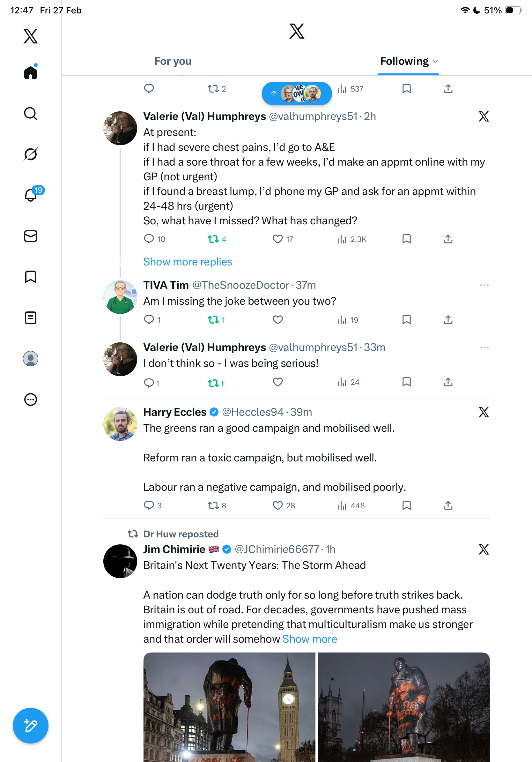This screenshot has height=762, width=532.
Task: Switch to the For you tab
Action: (x=173, y=61)
